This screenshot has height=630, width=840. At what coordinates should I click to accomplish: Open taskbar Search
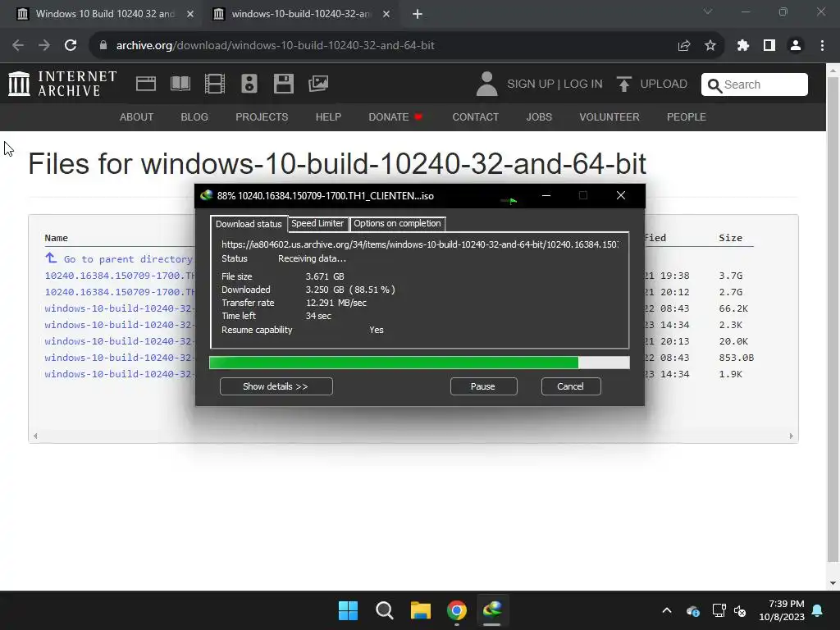click(384, 610)
